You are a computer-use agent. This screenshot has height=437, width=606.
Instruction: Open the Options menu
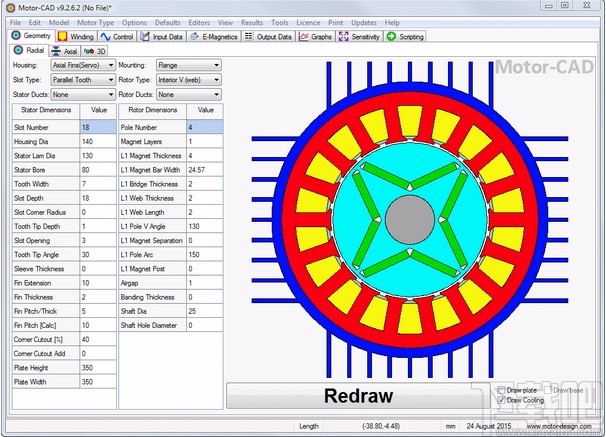coord(134,22)
